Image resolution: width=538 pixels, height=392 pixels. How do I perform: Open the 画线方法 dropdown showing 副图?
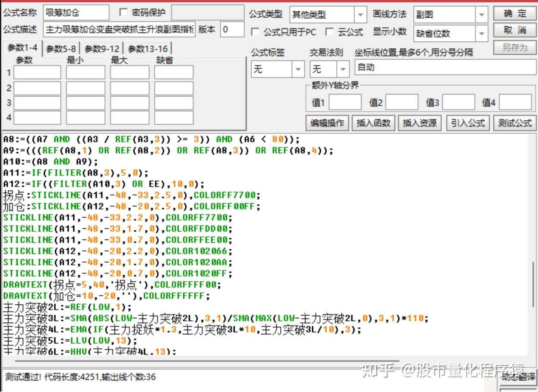451,15
